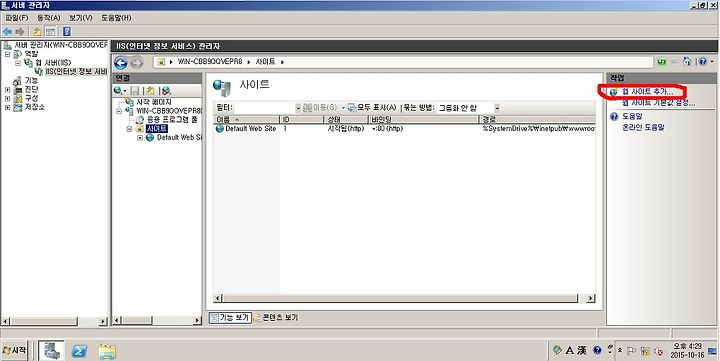Sort by the 이름 column header

click(x=247, y=119)
